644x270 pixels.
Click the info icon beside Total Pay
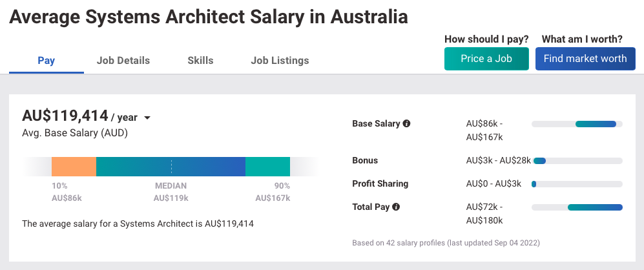[396, 207]
